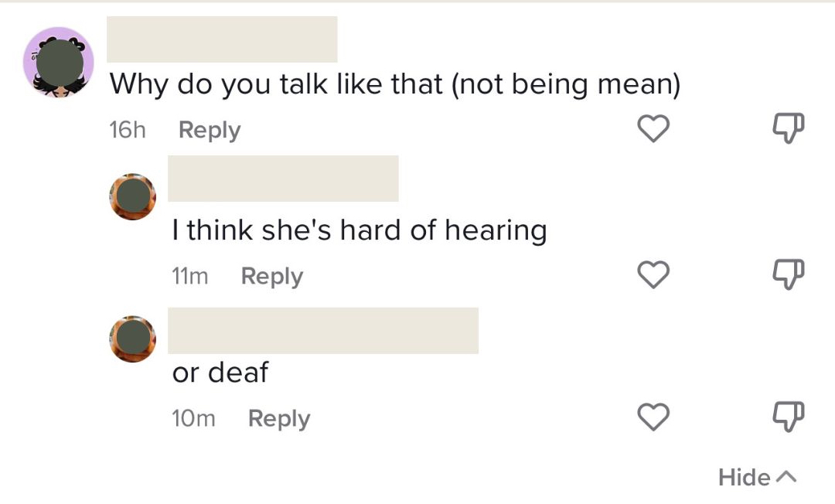Like the "I think she's hard of hearing" reply
The image size is (835, 504).
pos(653,275)
